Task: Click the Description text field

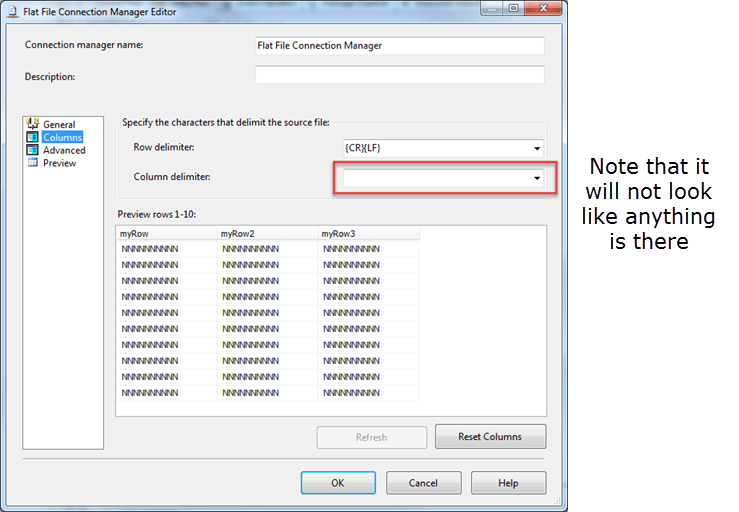Action: click(x=400, y=75)
